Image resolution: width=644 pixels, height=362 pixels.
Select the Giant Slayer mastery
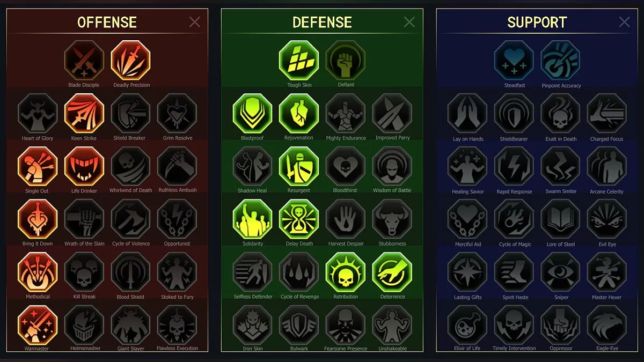click(130, 325)
